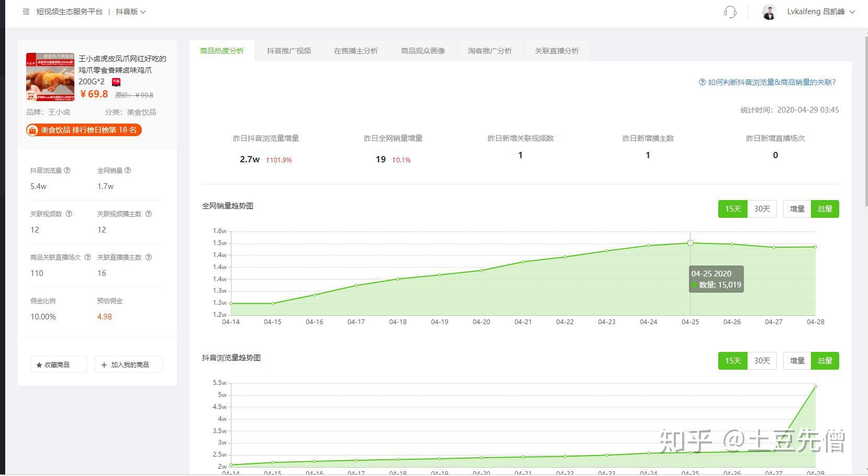Switch 全网销量趋势图 to 增量

pos(797,209)
